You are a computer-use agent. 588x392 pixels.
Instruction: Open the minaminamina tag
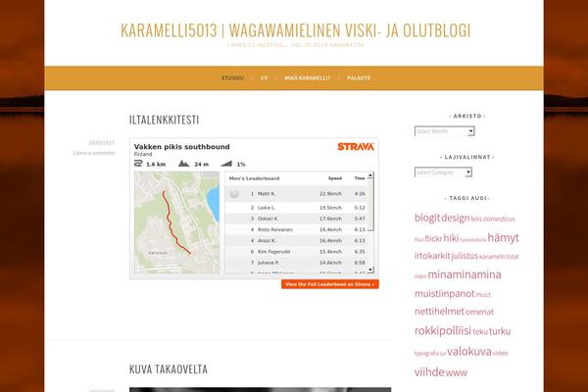click(465, 274)
